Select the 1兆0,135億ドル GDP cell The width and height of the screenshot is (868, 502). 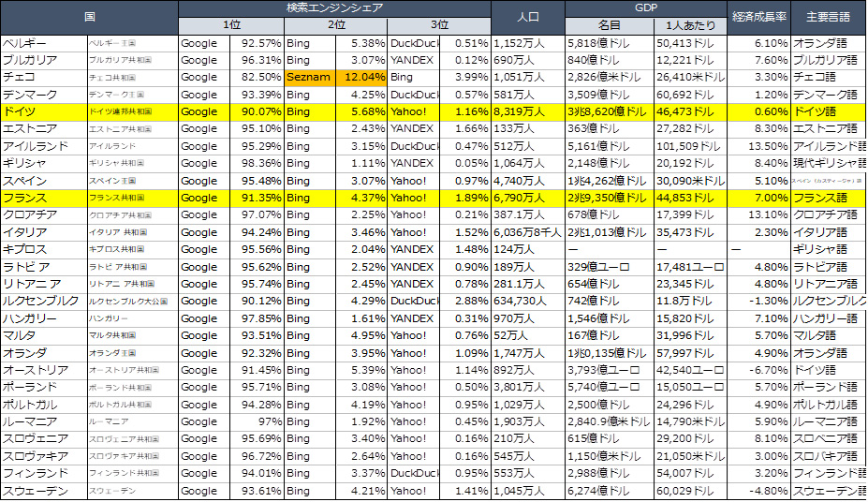(x=609, y=352)
